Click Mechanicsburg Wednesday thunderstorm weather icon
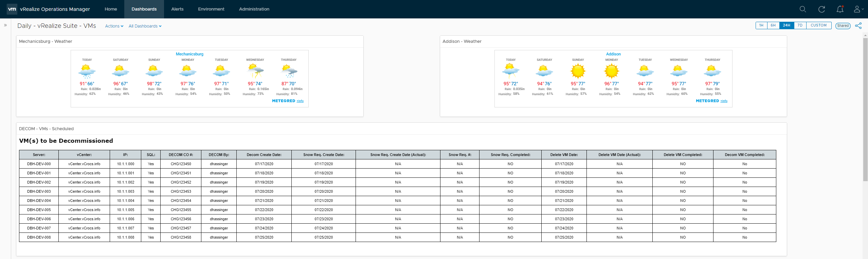The height and width of the screenshot is (259, 868). pos(255,71)
